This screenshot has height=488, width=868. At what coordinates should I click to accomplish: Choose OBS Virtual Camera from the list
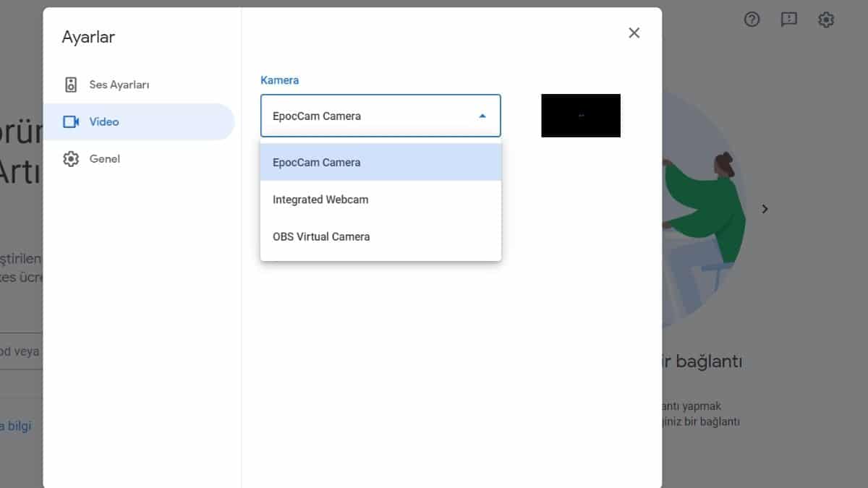click(380, 236)
